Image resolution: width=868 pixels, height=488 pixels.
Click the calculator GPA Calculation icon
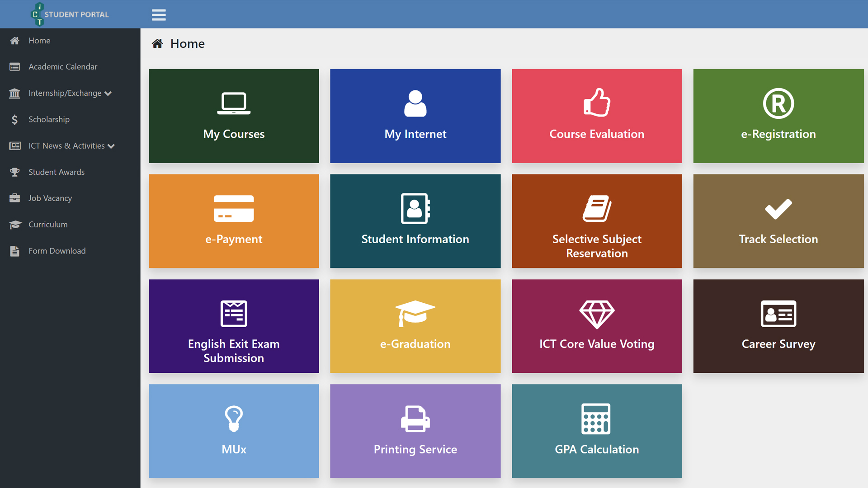596,418
